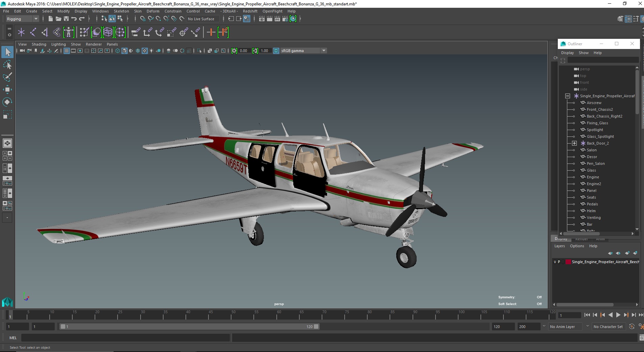This screenshot has width=644, height=352.
Task: Choose the Scale tool in toolbox
Action: tap(7, 115)
